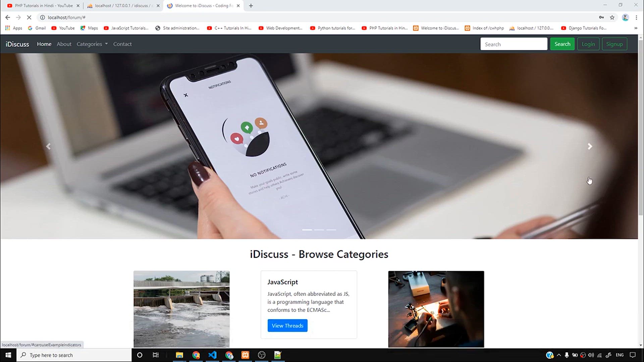
Task: Open the volume control in system tray
Action: point(591,355)
